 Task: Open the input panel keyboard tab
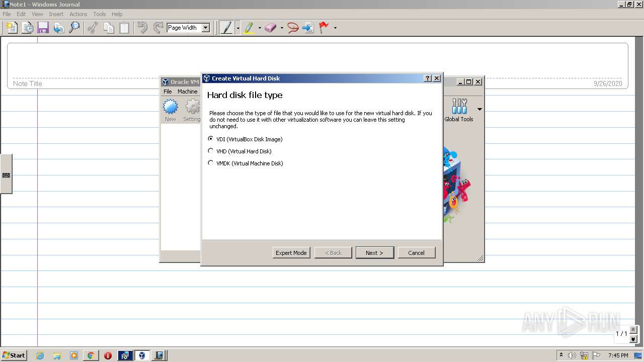[6, 175]
